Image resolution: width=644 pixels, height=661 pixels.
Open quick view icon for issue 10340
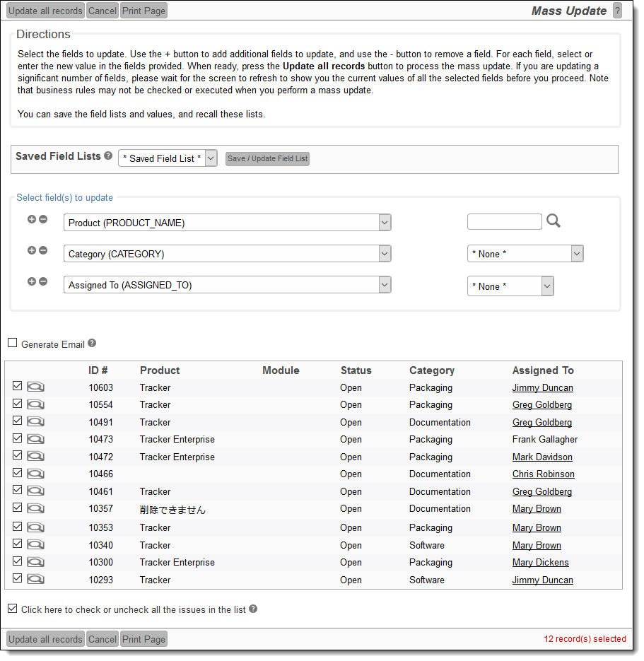click(x=36, y=544)
